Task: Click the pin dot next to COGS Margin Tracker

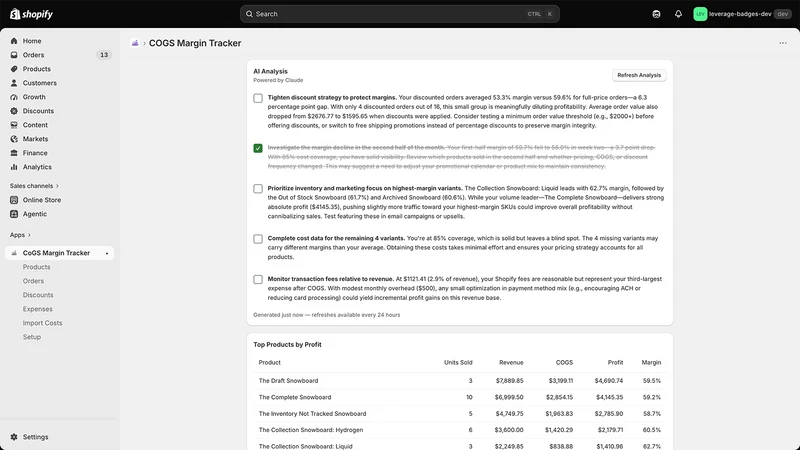Action: tap(107, 254)
